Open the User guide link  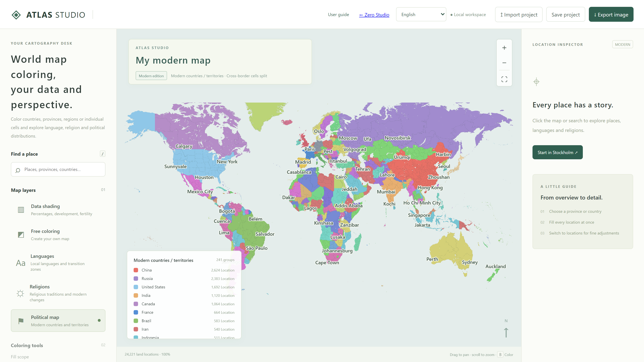click(338, 14)
